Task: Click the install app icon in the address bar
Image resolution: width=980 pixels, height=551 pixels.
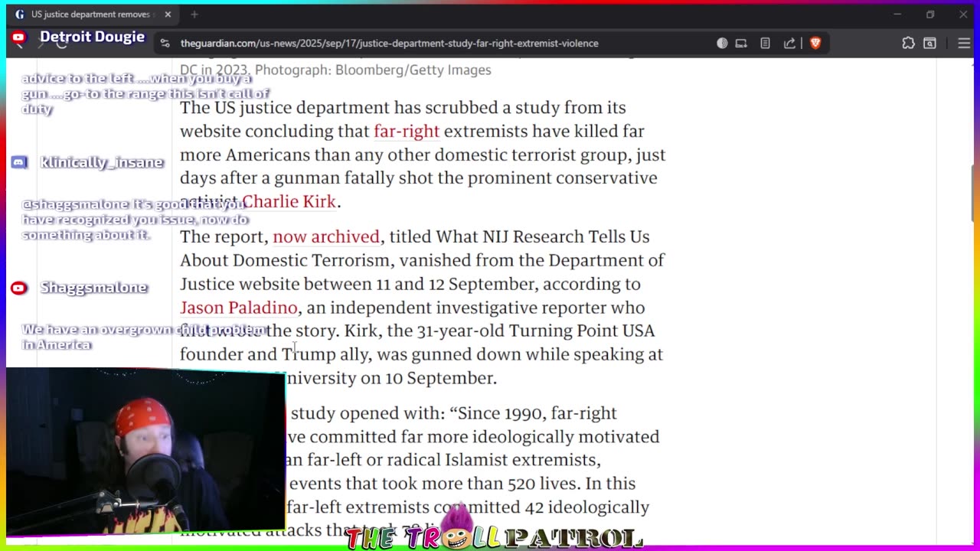Action: tap(741, 44)
